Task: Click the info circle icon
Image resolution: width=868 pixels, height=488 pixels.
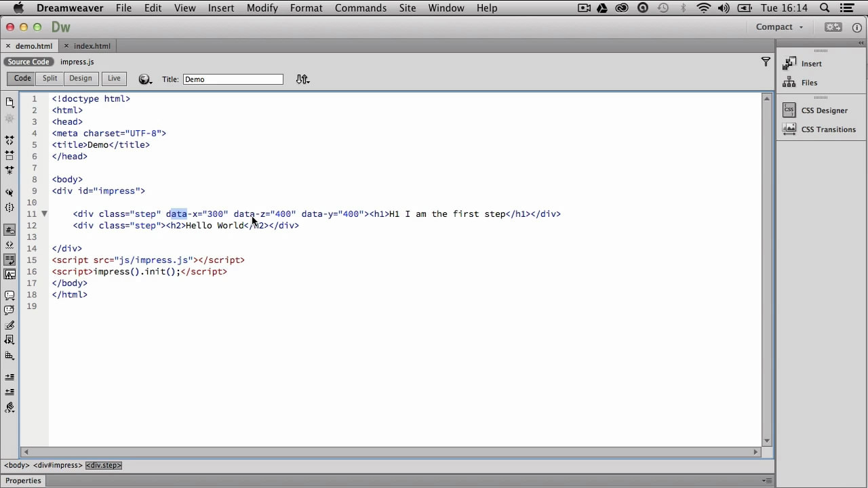Action: coord(856,27)
